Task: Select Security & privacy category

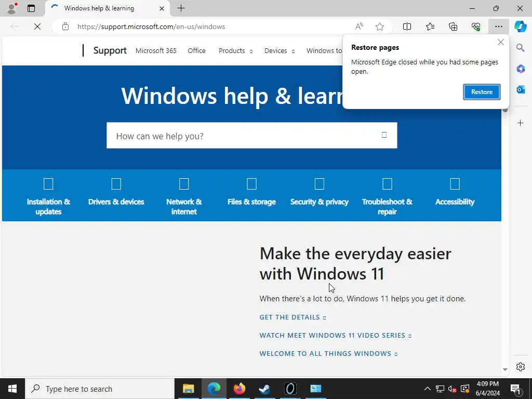Action: [320, 192]
